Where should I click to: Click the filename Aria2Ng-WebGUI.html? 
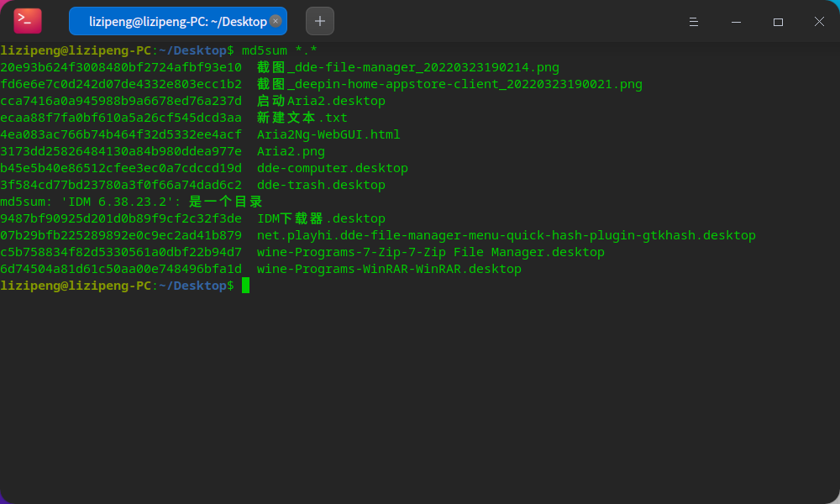coord(328,134)
